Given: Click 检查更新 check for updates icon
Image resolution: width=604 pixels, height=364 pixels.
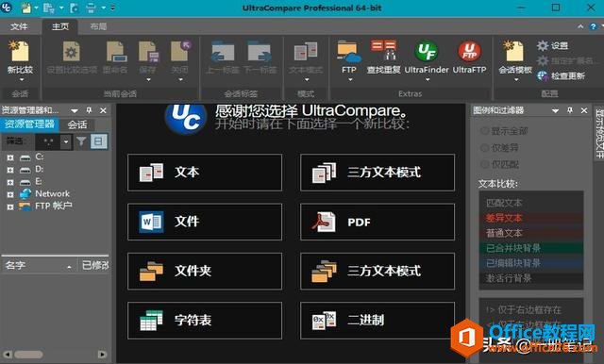Looking at the screenshot, I should 543,75.
